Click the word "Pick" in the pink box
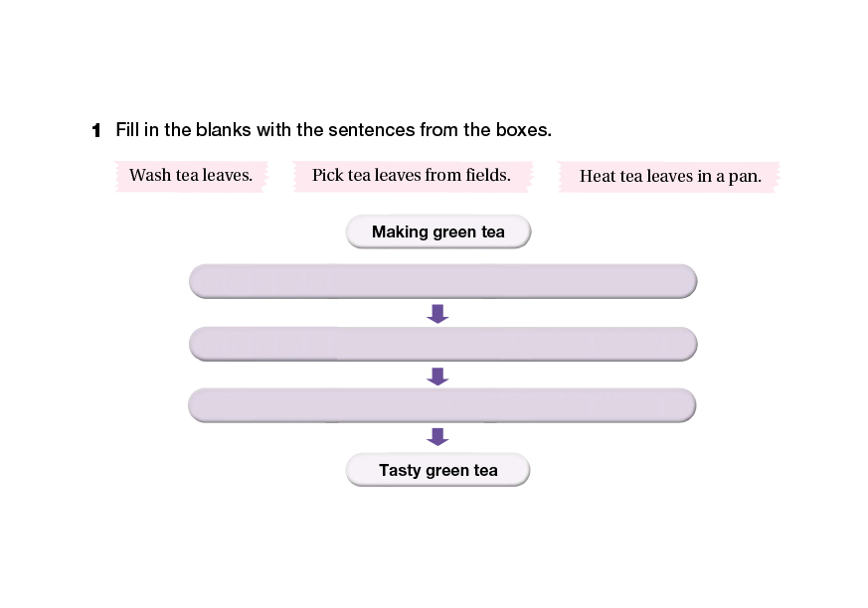This screenshot has width=868, height=608. [327, 176]
